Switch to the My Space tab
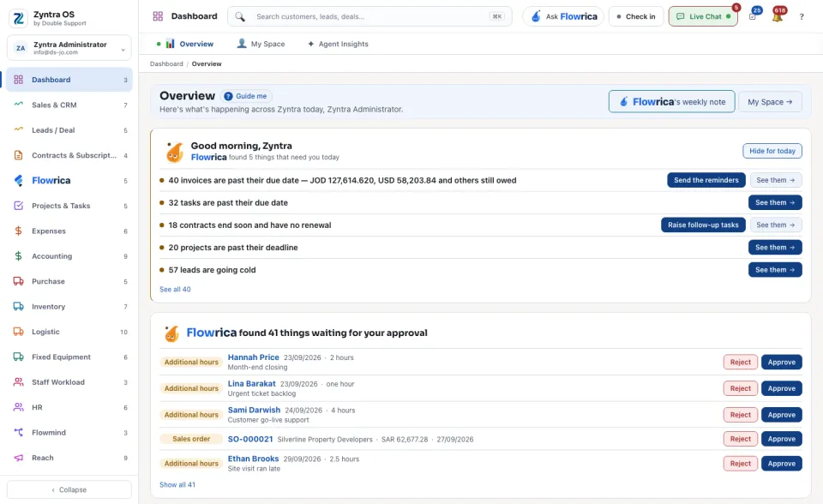This screenshot has height=504, width=823. point(261,44)
